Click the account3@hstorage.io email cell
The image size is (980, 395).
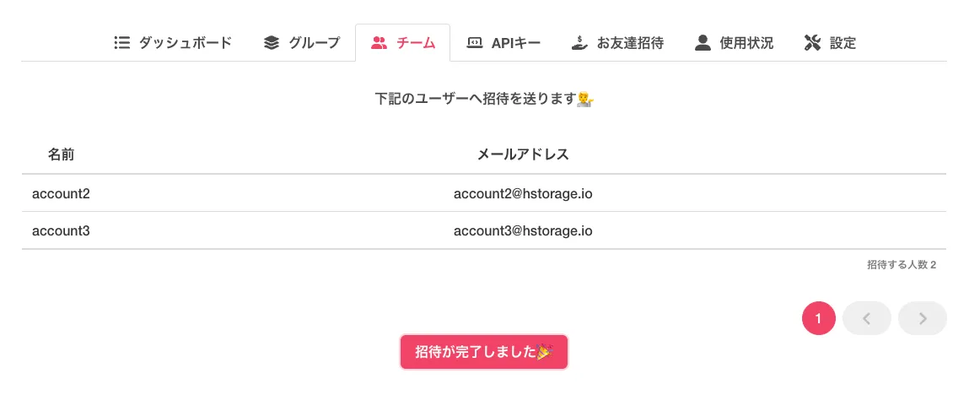(x=523, y=230)
